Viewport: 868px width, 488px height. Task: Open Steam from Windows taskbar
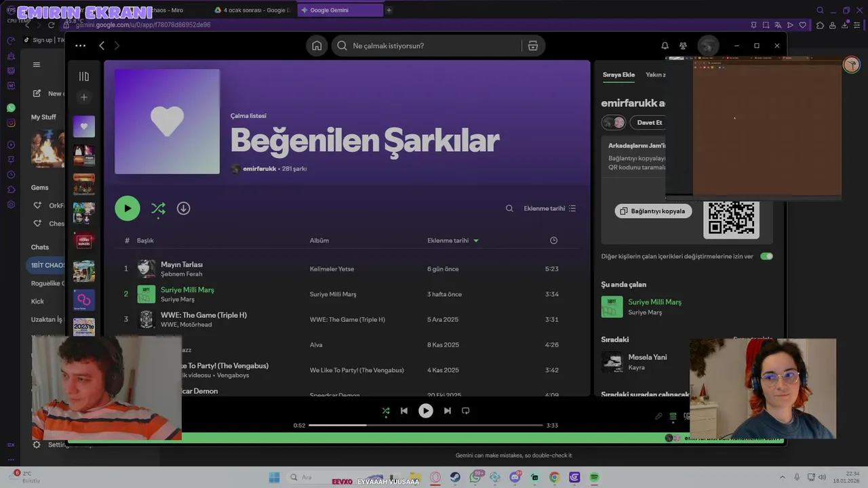(455, 477)
